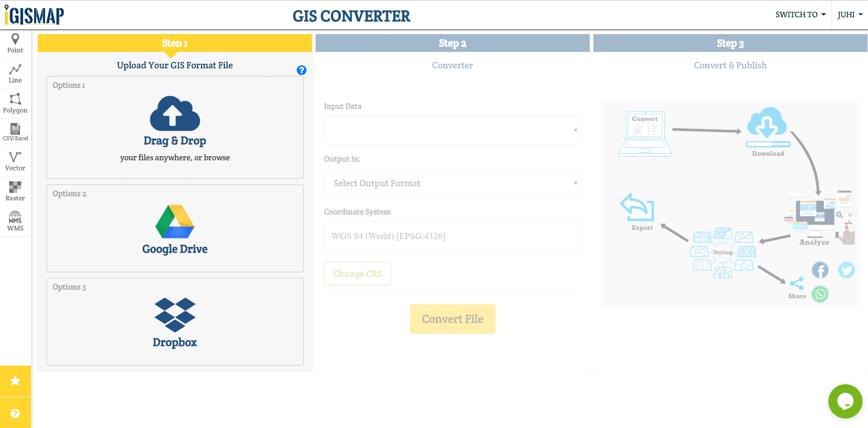Open the JUHI user menu
The image size is (868, 428).
click(x=850, y=15)
